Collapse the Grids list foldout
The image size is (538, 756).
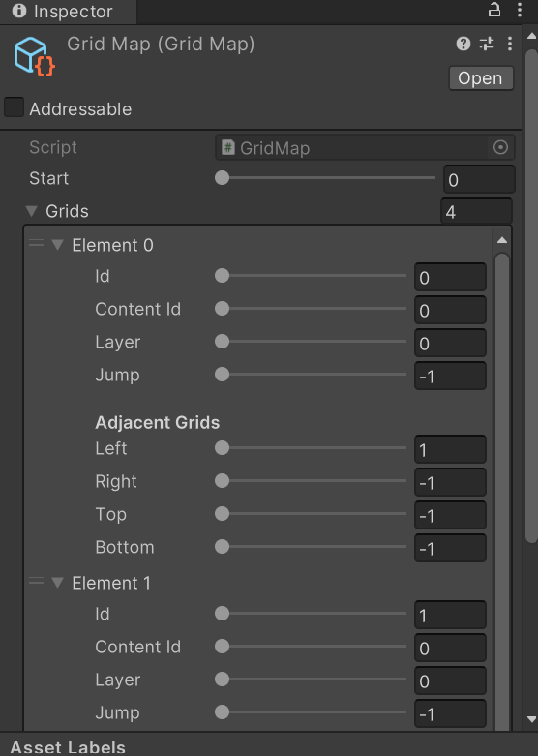31,211
